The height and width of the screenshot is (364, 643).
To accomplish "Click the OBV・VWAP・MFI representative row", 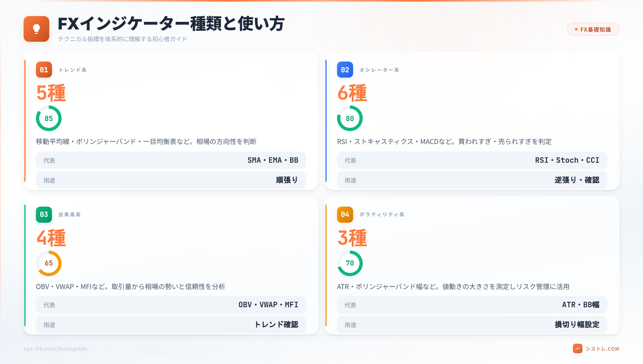I will [171, 305].
